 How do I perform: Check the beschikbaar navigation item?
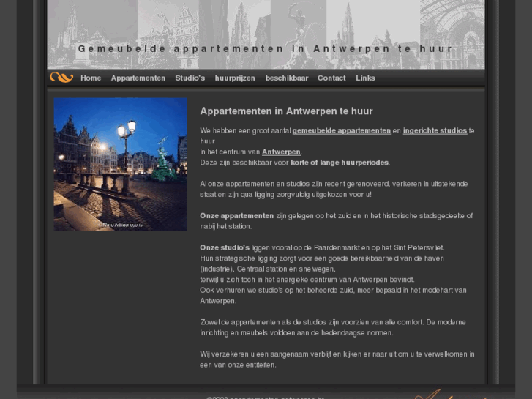pyautogui.click(x=287, y=78)
